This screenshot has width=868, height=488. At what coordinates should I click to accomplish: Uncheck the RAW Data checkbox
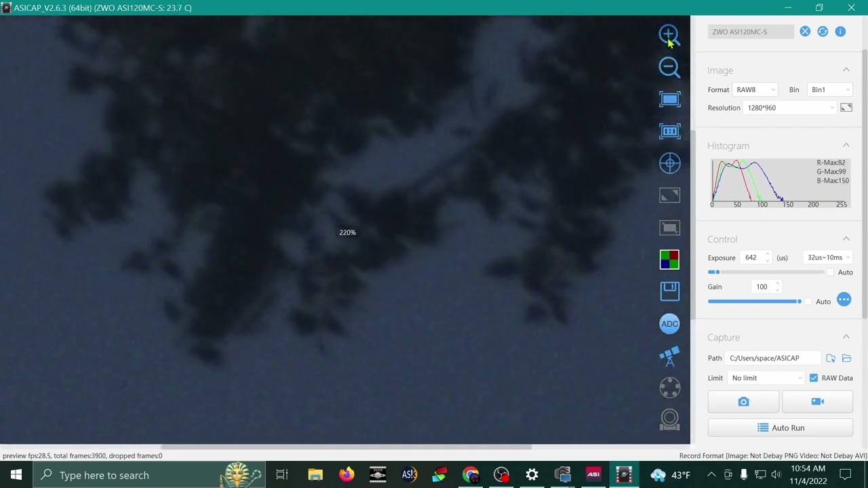(x=814, y=378)
